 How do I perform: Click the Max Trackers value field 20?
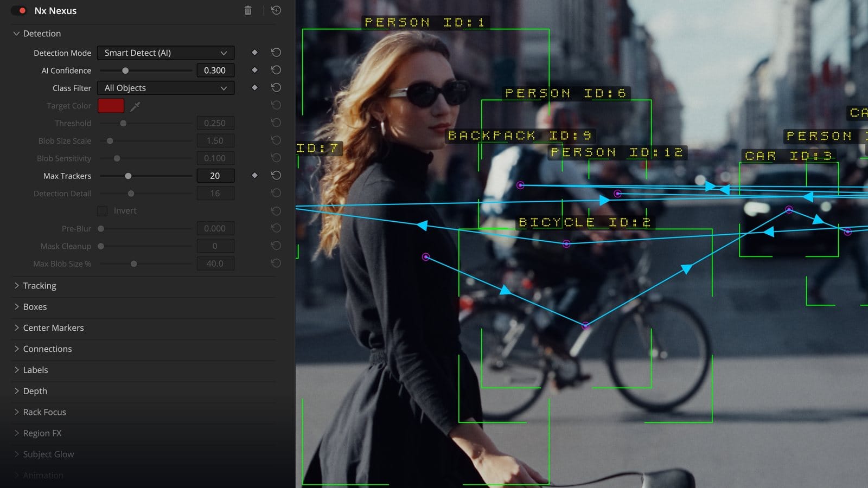215,176
